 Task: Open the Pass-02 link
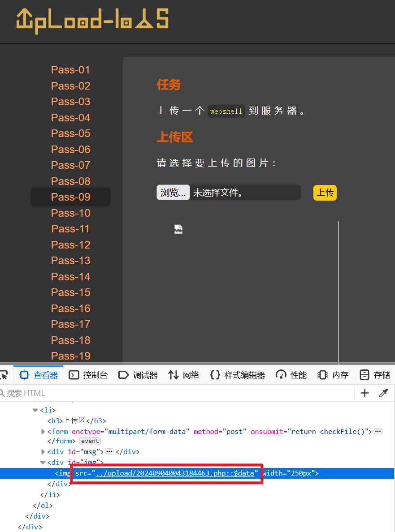71,86
